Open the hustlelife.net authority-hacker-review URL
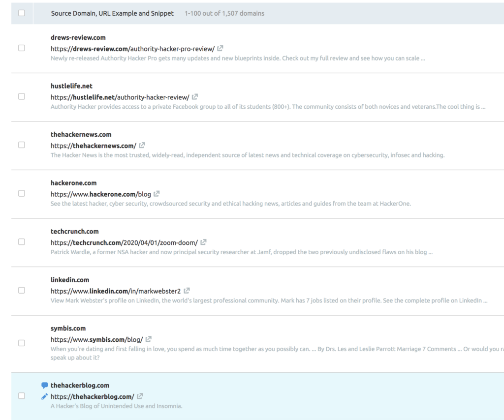The width and height of the screenshot is (504, 420). (120, 97)
